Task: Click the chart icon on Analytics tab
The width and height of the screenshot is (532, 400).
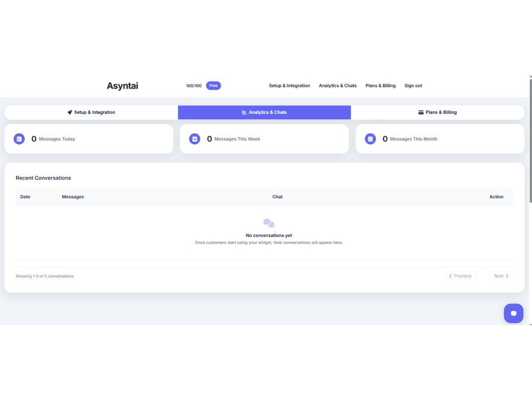Action: point(244,113)
